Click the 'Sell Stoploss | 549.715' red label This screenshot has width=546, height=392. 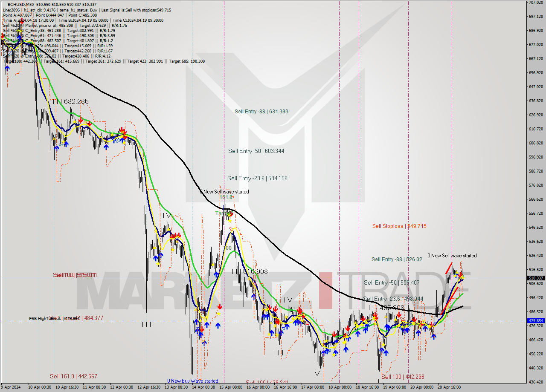399,226
